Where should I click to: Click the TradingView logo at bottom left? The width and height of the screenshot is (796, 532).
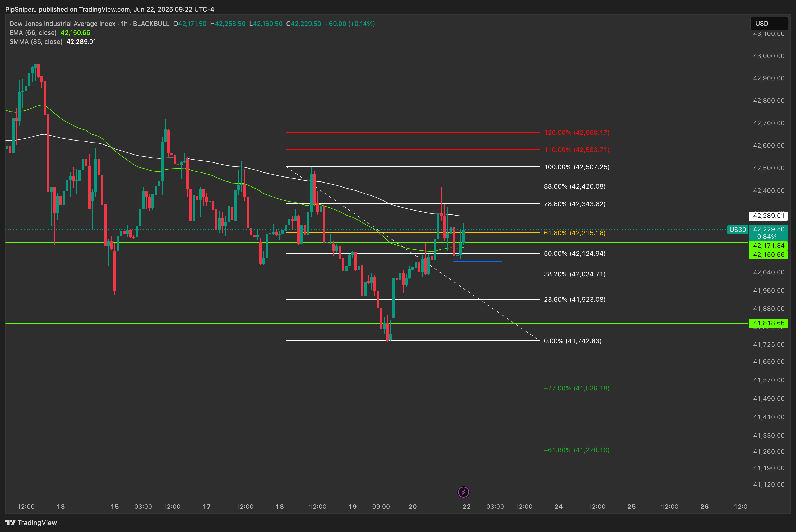[31, 522]
